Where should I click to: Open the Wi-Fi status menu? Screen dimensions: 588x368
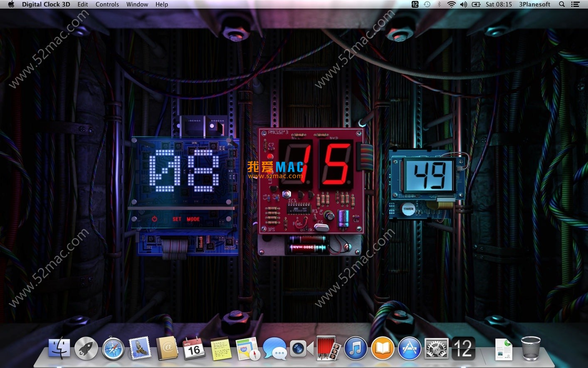[x=451, y=4]
